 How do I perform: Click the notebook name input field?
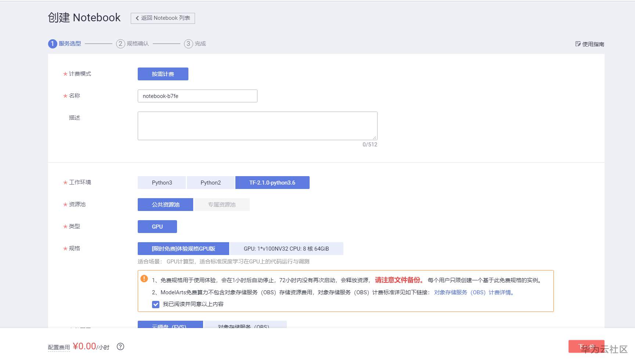[198, 96]
